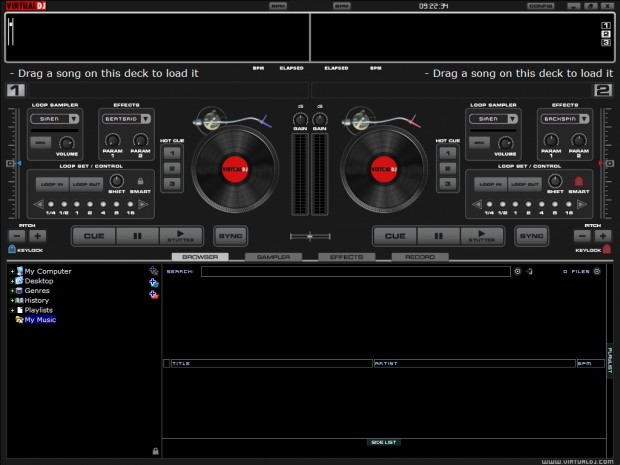Click the crossfader slider
The height and width of the screenshot is (465, 620).
(310, 236)
